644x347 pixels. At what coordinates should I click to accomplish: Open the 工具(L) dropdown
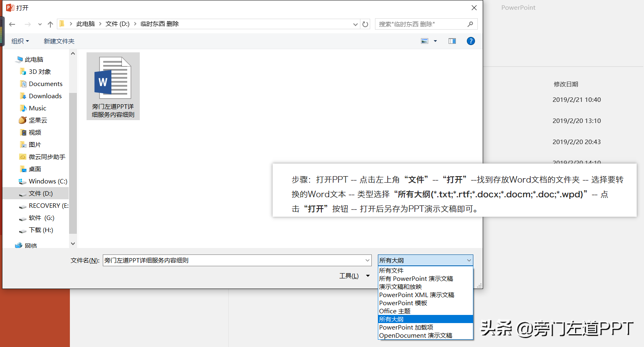(354, 276)
